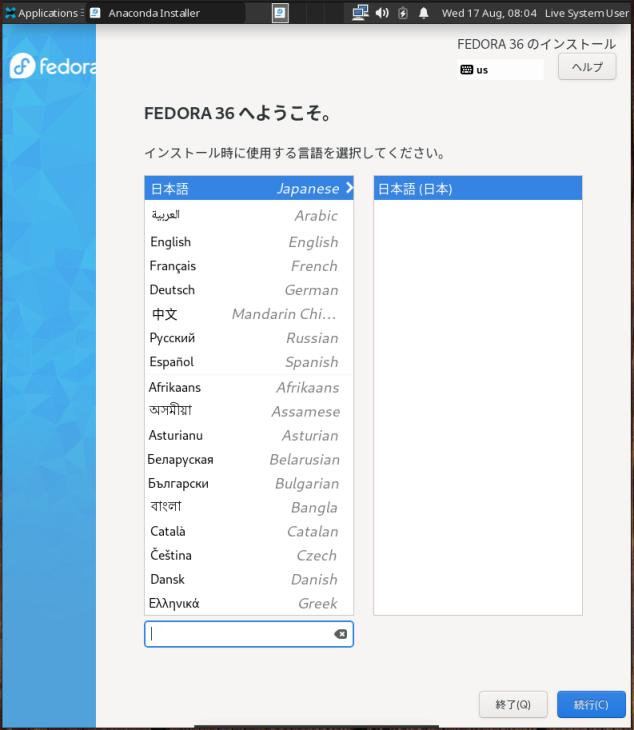This screenshot has width=634, height=730.
Task: Choose Français French language
Action: (249, 266)
